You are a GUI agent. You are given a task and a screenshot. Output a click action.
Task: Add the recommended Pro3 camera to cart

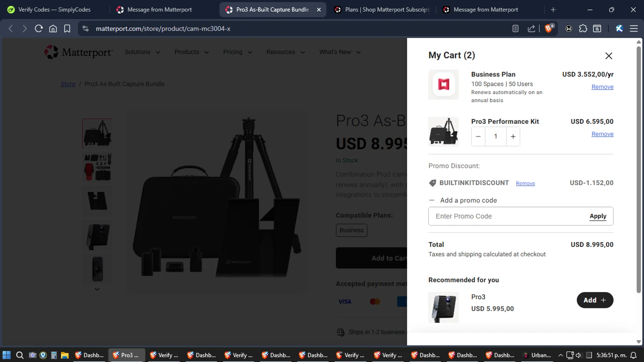pos(595,300)
